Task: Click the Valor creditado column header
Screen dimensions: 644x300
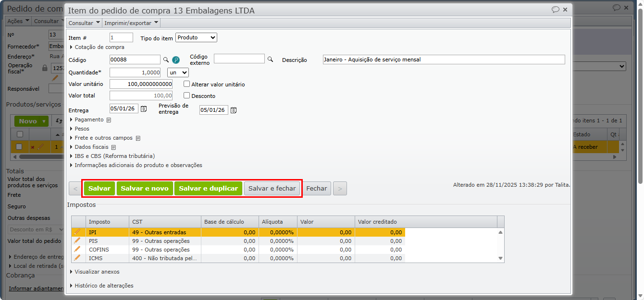Action: [x=426, y=222]
